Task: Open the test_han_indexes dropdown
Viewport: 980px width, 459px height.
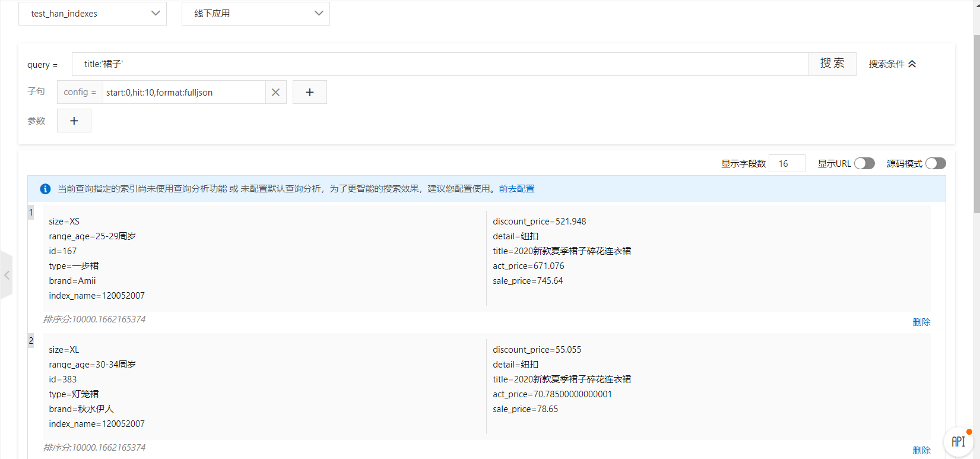Action: tap(93, 14)
